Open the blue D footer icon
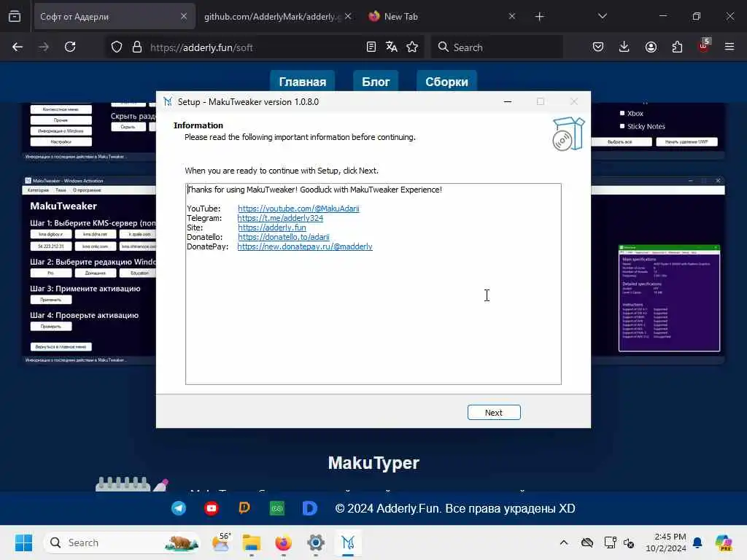Image resolution: width=747 pixels, height=560 pixels. click(309, 508)
